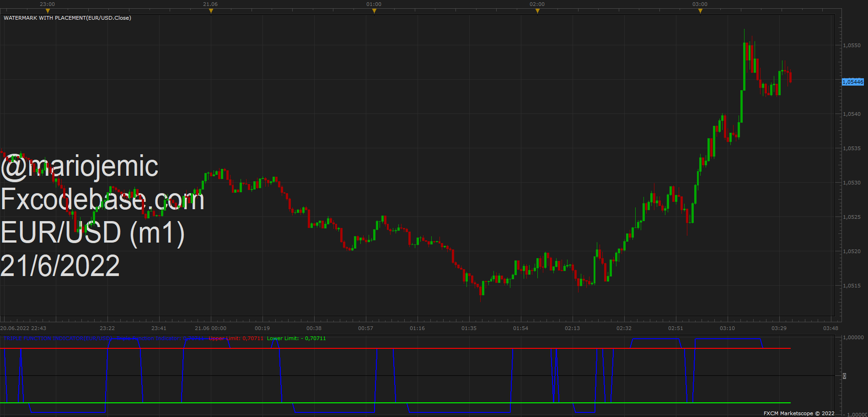The height and width of the screenshot is (417, 868).
Task: Click the 01:35 time axis label
Action: (469, 328)
